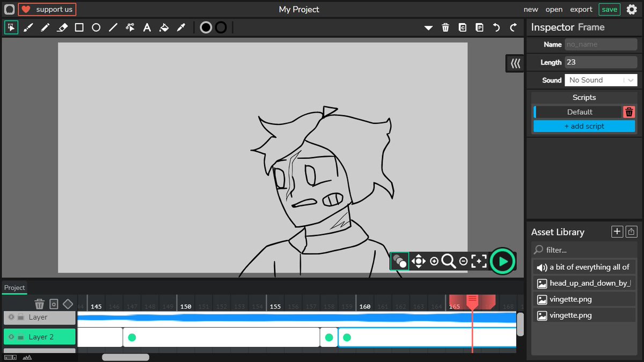Select the Ellipse tool

tap(96, 27)
